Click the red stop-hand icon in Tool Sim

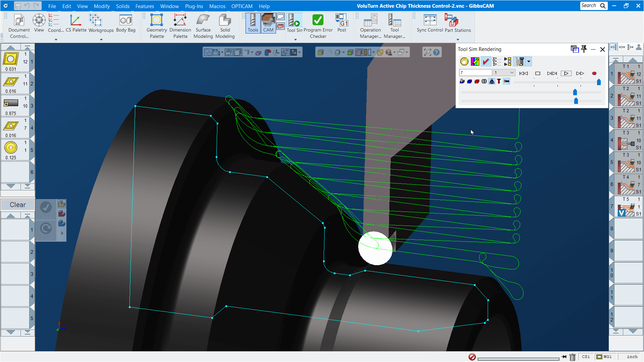pyautogui.click(x=464, y=61)
